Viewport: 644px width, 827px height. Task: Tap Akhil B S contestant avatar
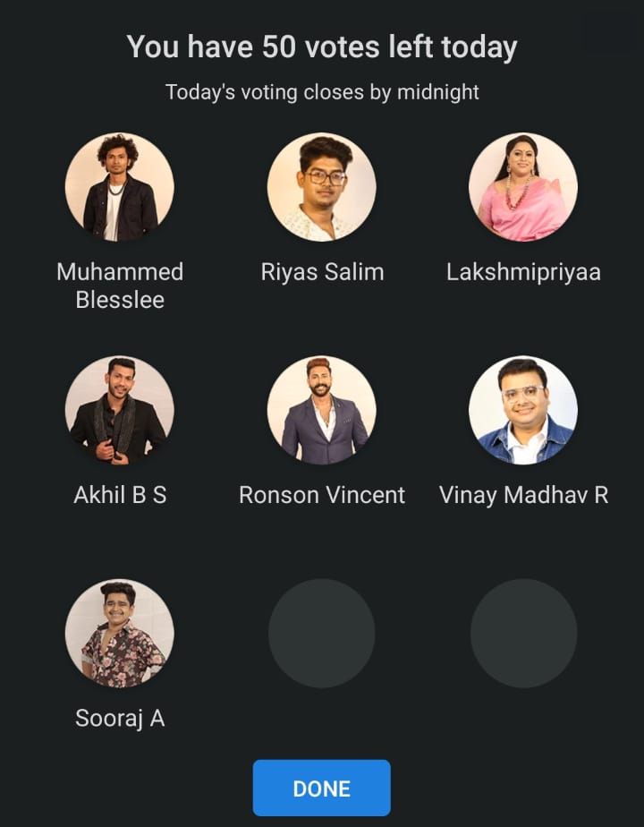pyautogui.click(x=120, y=410)
